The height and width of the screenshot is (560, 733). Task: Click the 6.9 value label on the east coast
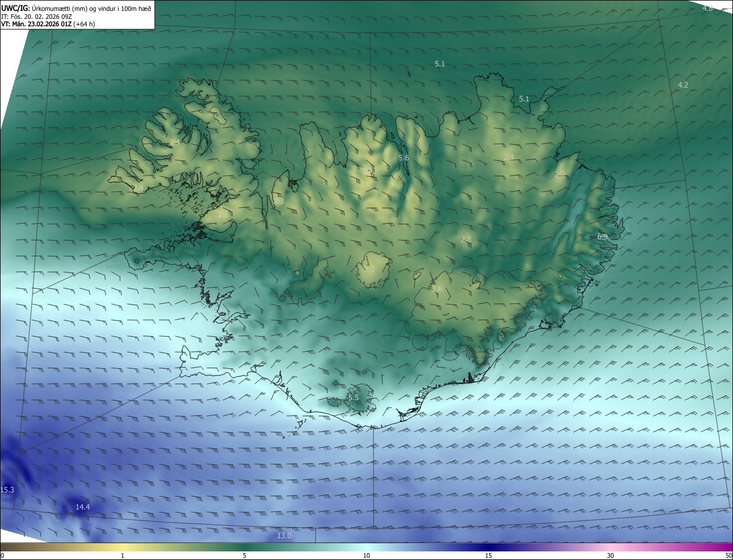(x=602, y=236)
